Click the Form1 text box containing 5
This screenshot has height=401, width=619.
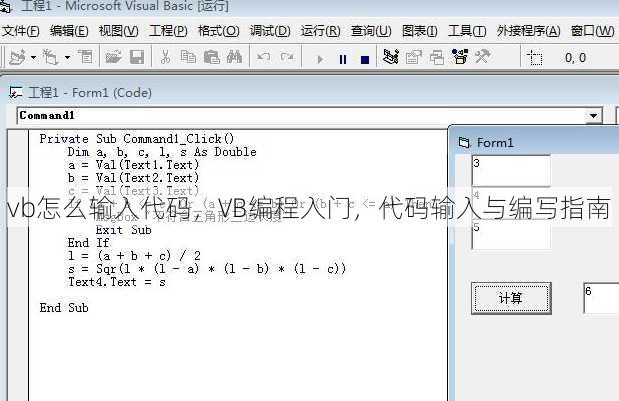pyautogui.click(x=511, y=234)
